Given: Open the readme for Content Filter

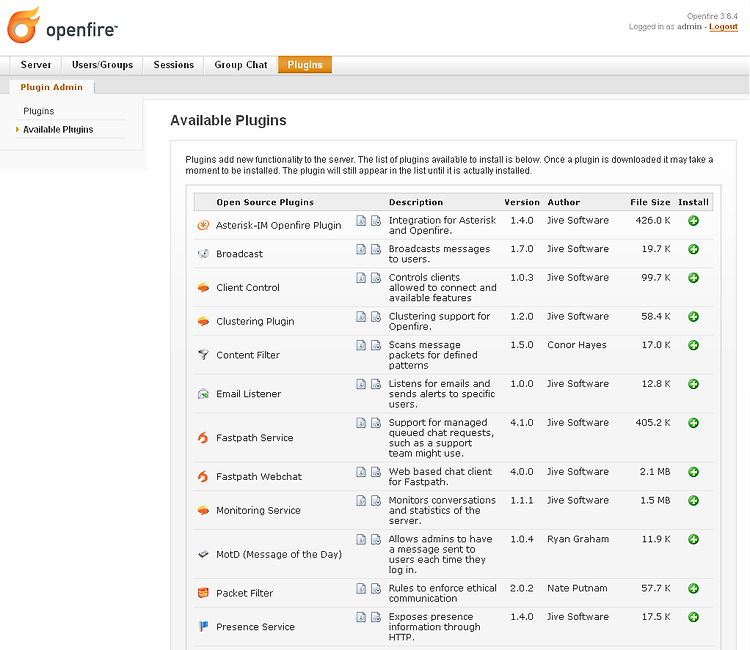Looking at the screenshot, I should [x=361, y=345].
